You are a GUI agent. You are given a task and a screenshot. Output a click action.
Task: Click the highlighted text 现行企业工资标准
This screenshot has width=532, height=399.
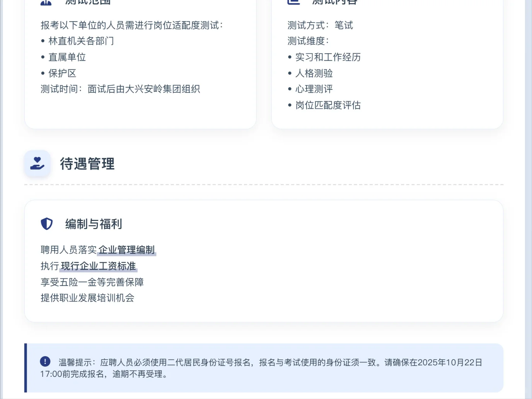tap(99, 266)
